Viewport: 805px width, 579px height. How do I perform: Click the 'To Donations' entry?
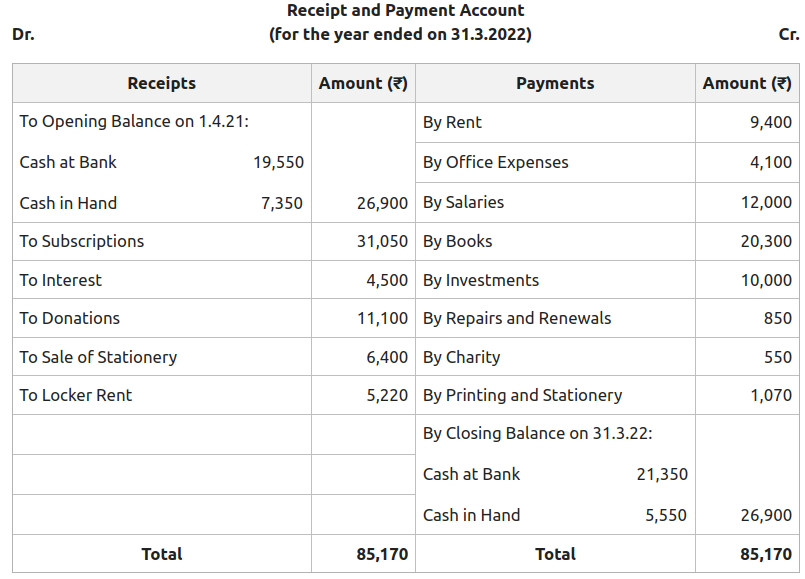pyautogui.click(x=70, y=318)
